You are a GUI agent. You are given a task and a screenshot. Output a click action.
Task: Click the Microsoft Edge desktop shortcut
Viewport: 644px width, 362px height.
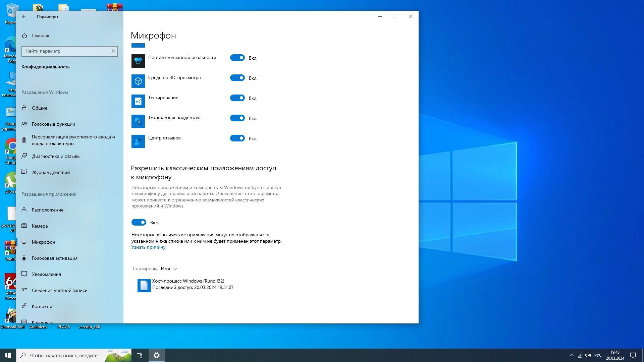[10, 50]
